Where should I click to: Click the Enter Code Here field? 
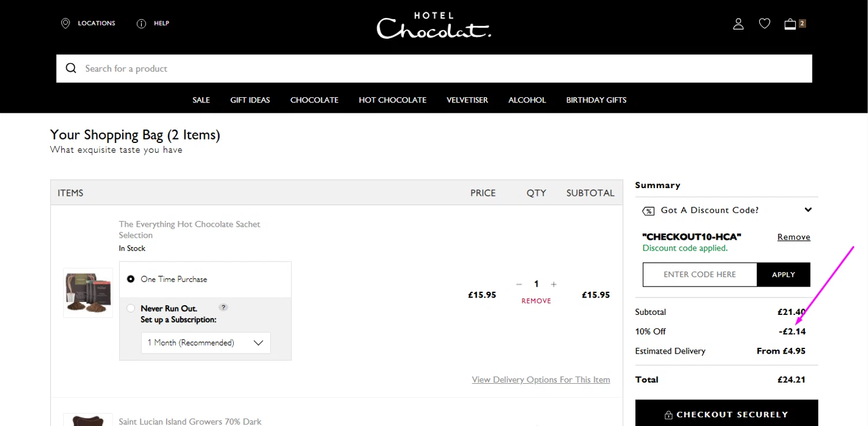700,274
